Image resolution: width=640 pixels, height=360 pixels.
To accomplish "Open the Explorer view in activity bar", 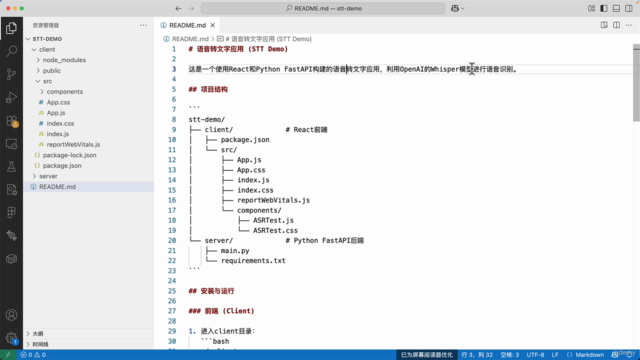I will point(11,28).
